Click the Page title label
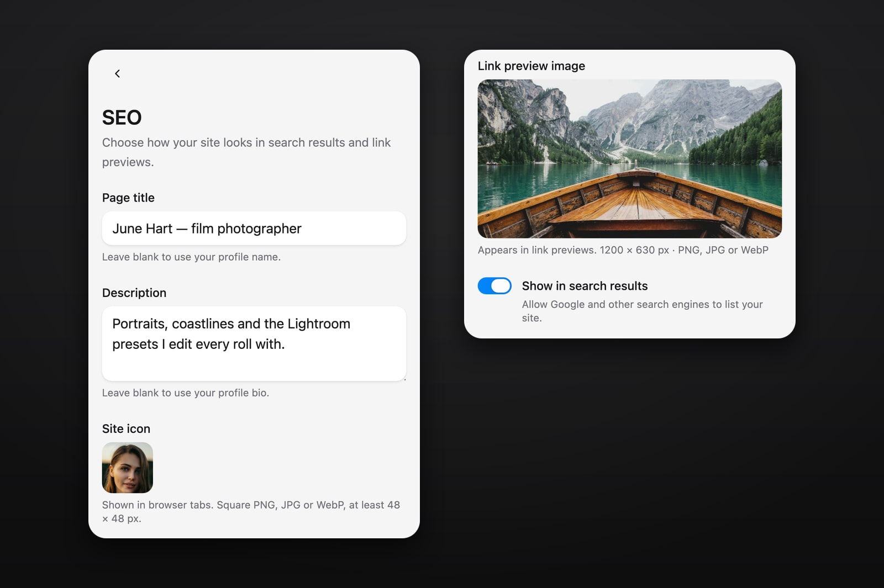The height and width of the screenshot is (588, 884). pos(128,198)
